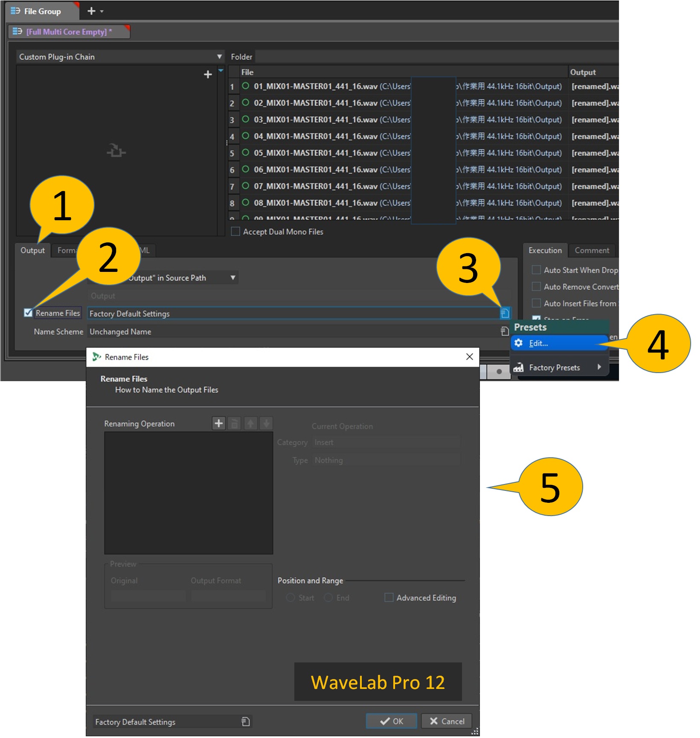The height and width of the screenshot is (738, 700).
Task: Toggle Auto Start When Dropping checkbox
Action: click(x=536, y=270)
